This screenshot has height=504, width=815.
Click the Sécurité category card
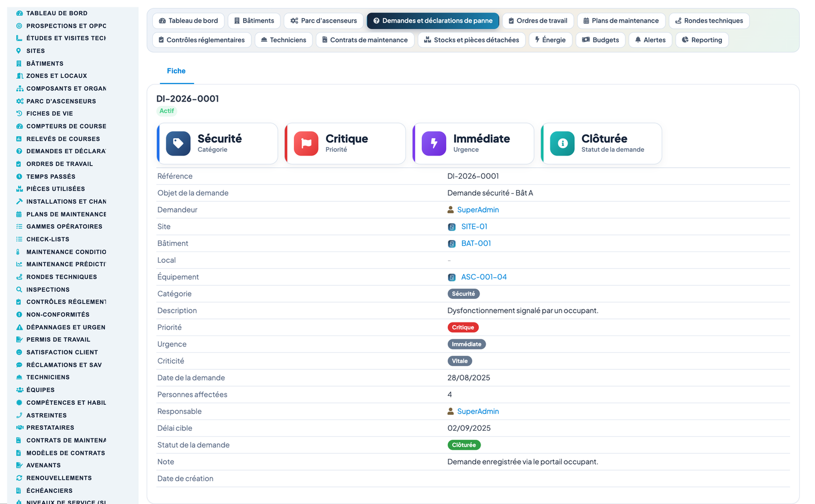[x=217, y=144]
